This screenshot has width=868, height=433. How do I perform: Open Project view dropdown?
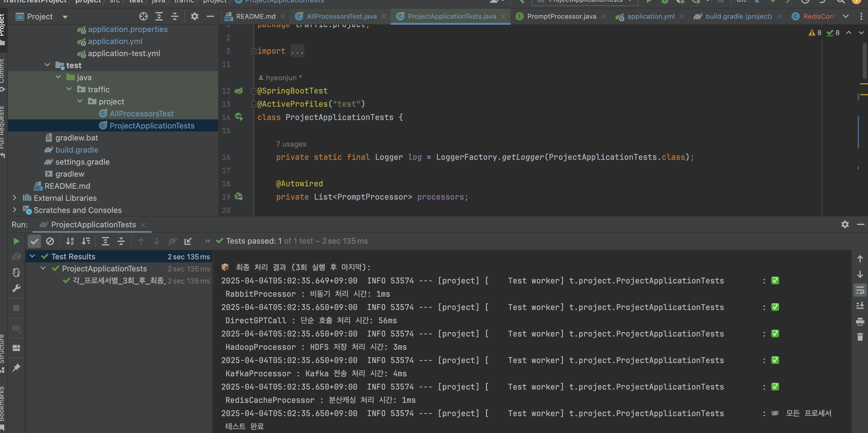65,17
